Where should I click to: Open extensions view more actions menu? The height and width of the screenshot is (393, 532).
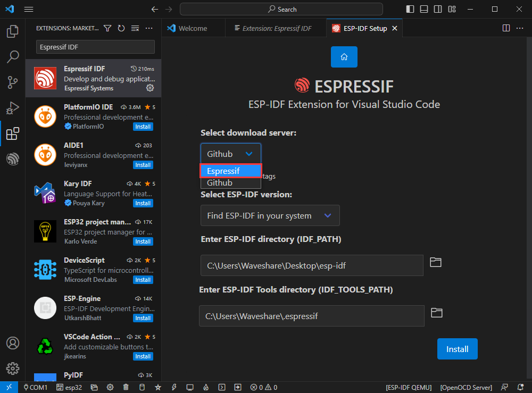(x=149, y=29)
